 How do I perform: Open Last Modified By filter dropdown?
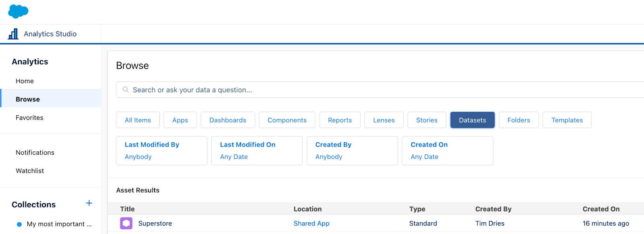[x=161, y=150]
